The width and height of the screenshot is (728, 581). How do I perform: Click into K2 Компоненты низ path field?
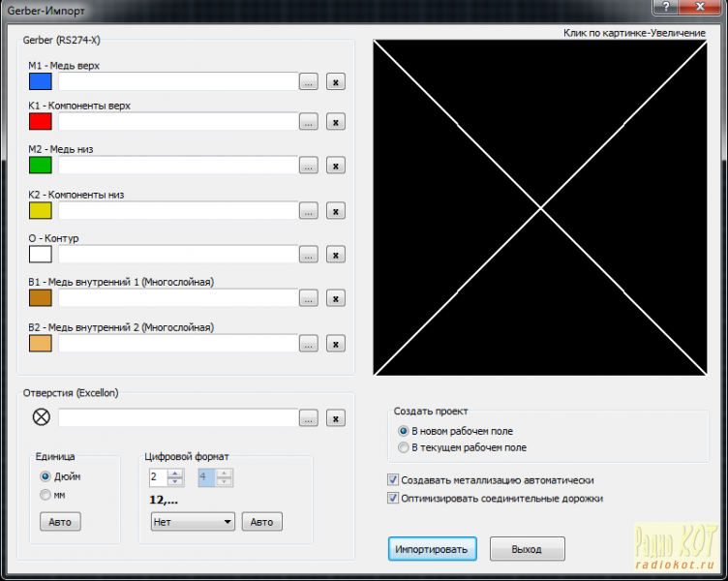178,210
